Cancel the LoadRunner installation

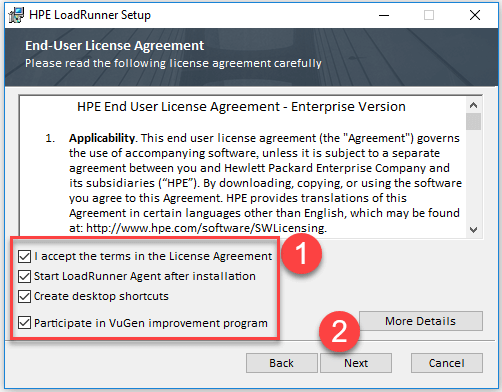(447, 363)
